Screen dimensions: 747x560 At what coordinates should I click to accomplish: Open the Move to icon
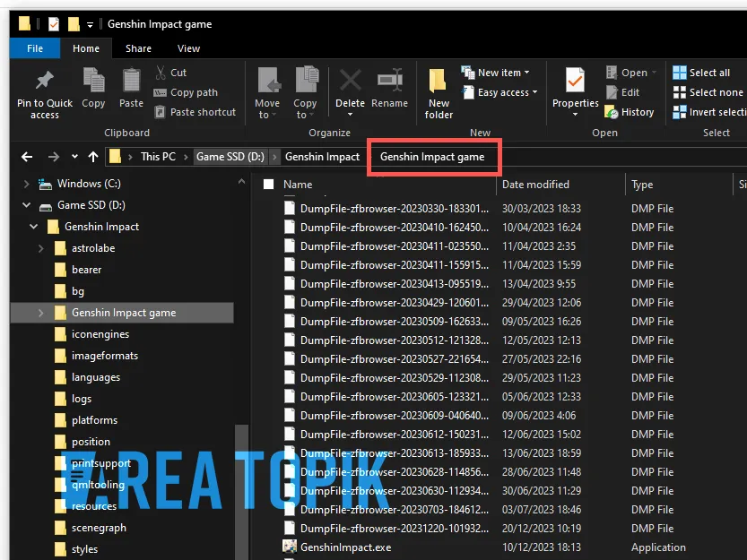click(x=268, y=80)
